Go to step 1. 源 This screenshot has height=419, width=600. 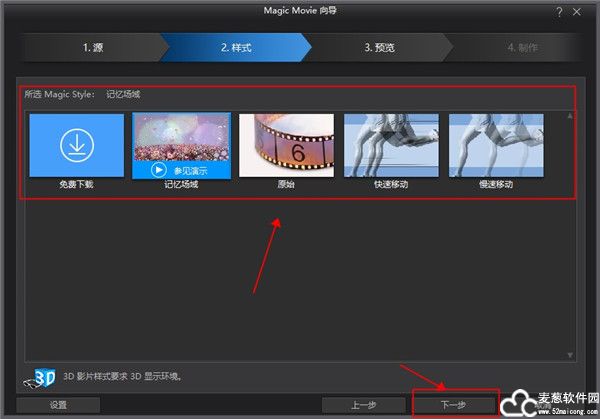95,47
